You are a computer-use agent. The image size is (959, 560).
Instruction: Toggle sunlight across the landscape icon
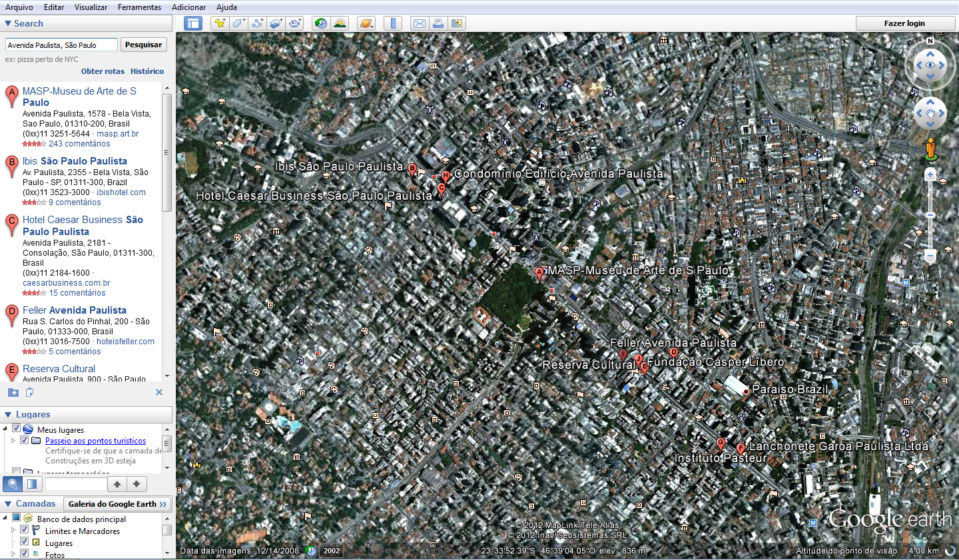[340, 23]
